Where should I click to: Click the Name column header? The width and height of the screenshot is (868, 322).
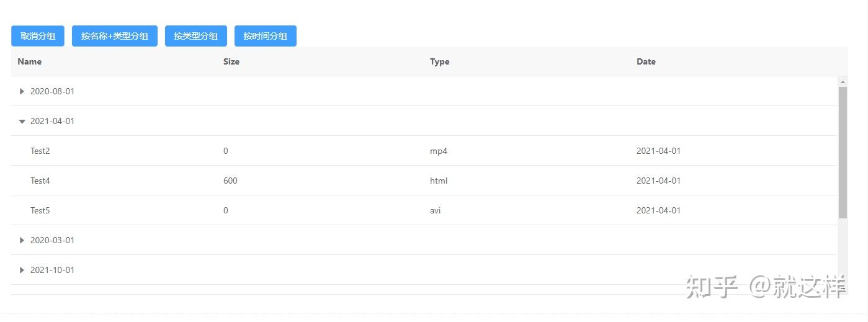pyautogui.click(x=30, y=61)
